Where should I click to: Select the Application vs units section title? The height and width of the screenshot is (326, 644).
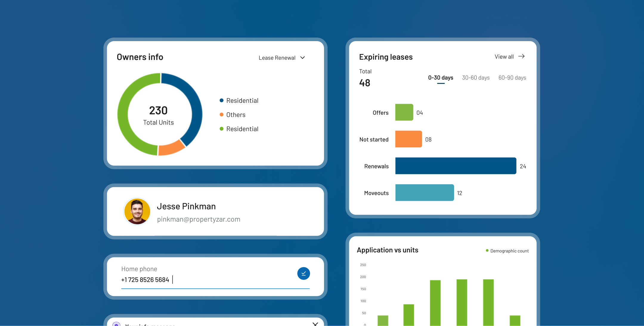pos(388,250)
